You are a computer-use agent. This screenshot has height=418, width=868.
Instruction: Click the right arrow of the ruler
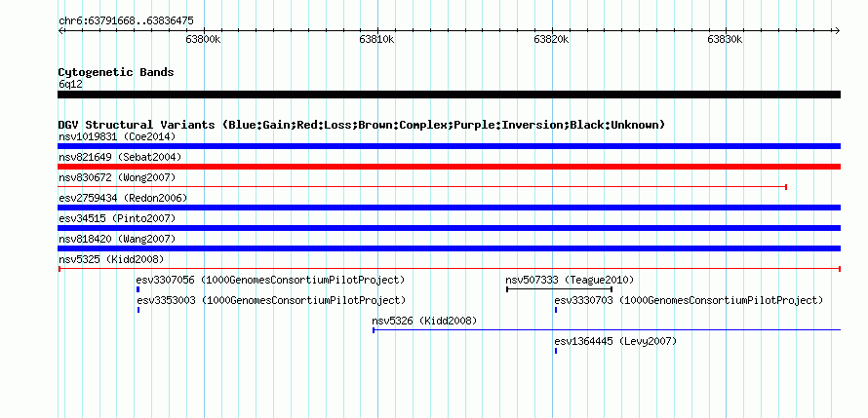[x=838, y=30]
